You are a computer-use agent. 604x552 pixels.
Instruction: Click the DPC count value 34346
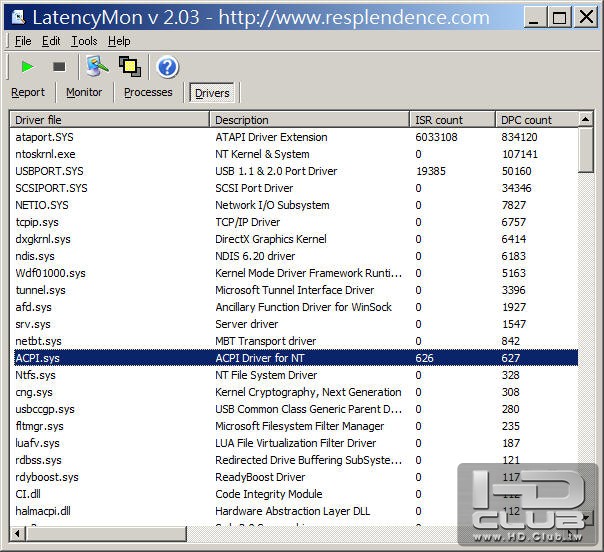point(516,188)
